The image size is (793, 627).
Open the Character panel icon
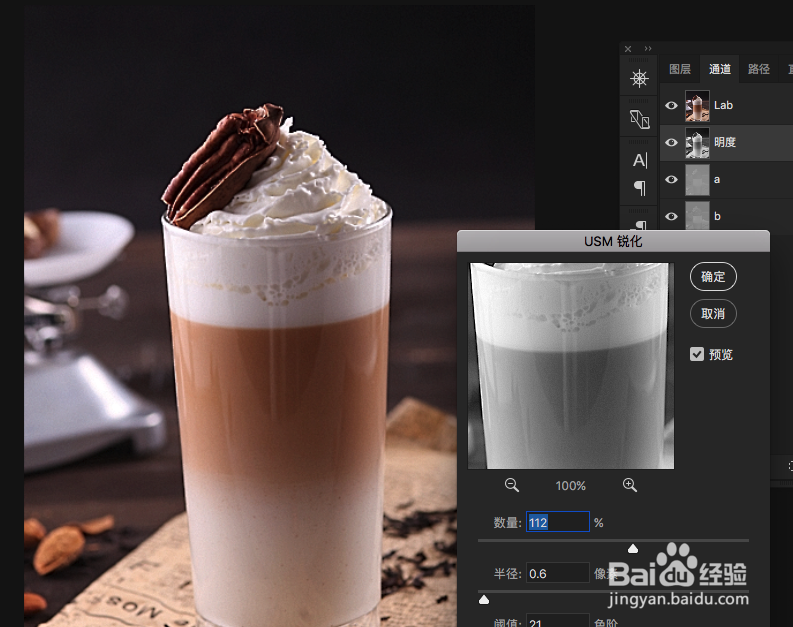point(640,160)
